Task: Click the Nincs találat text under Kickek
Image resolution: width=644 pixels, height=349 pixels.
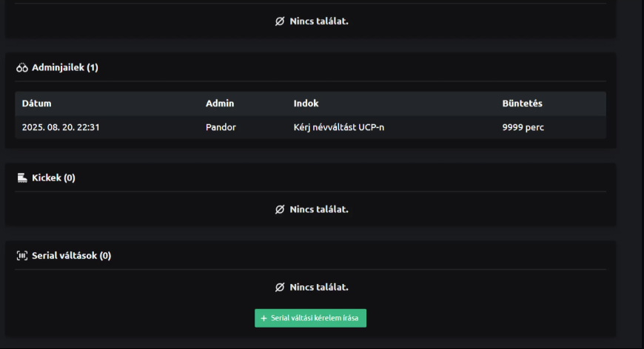Action: [318, 209]
